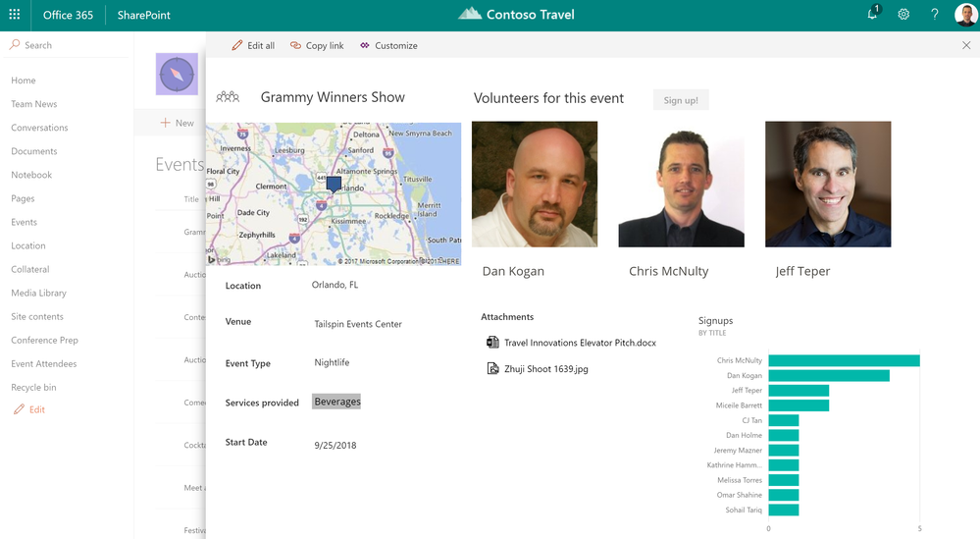
Task: Open the settings gear menu
Action: coord(903,15)
